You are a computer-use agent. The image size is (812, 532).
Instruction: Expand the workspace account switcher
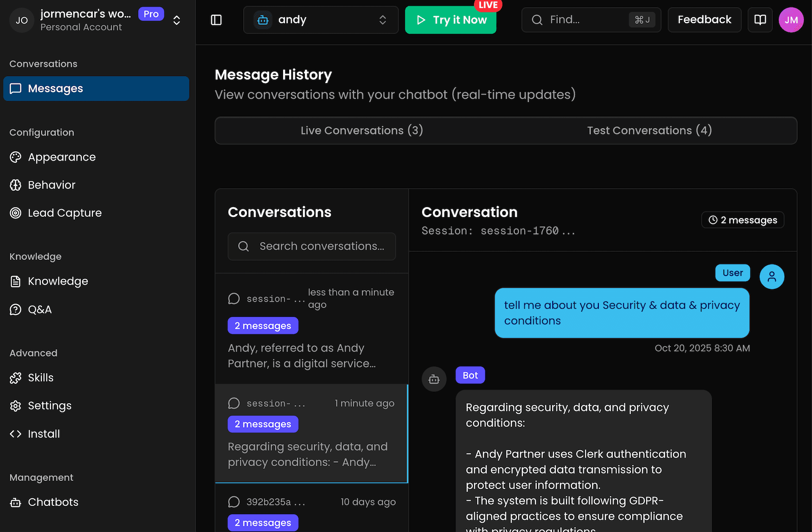[176, 20]
